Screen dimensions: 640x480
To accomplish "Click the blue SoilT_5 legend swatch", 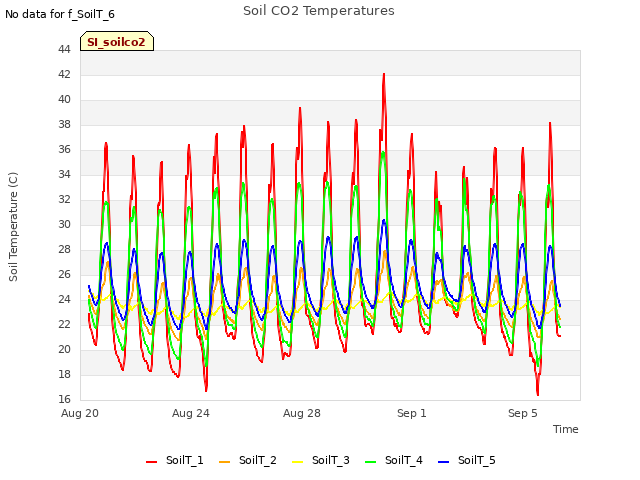I will [443, 462].
